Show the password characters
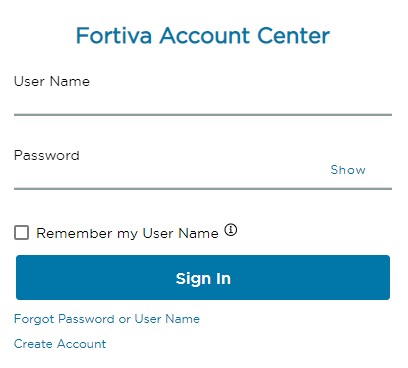Screen dimensions: 408x368 [x=348, y=170]
